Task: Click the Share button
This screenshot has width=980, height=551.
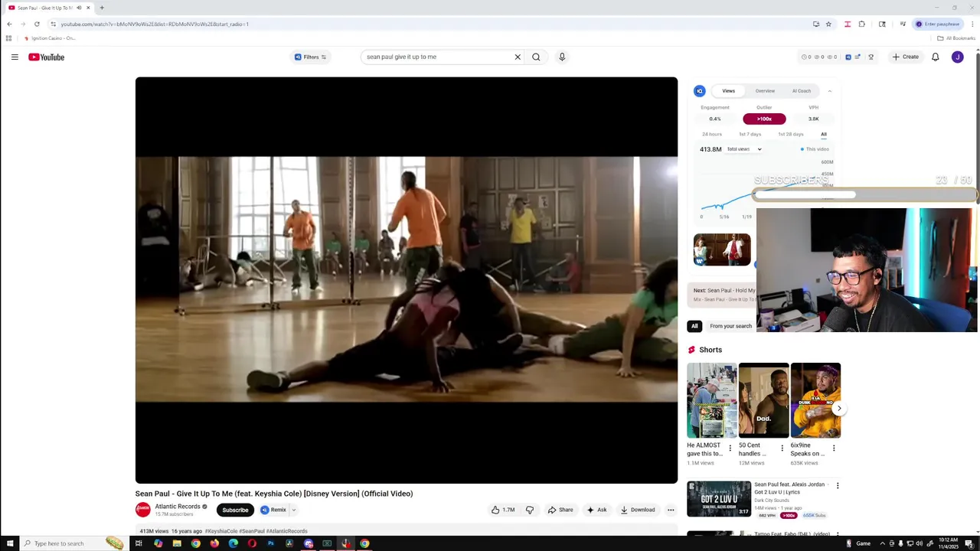Action: pyautogui.click(x=560, y=510)
